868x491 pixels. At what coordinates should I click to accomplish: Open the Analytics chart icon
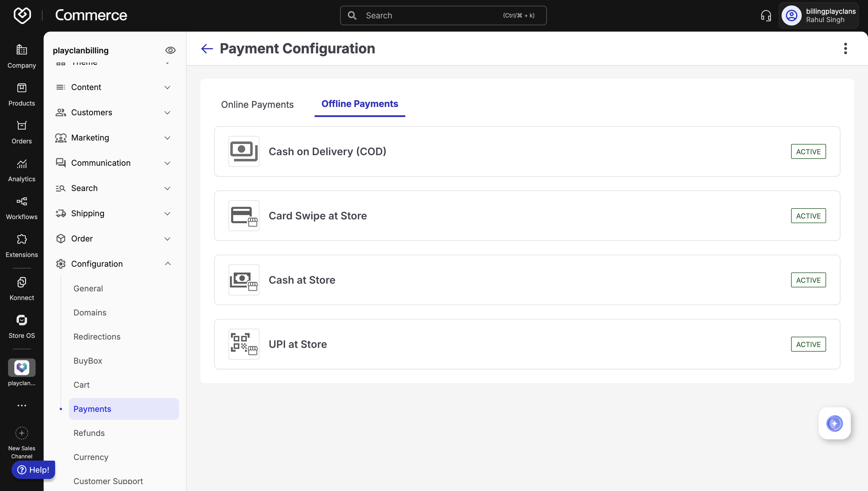point(22,170)
